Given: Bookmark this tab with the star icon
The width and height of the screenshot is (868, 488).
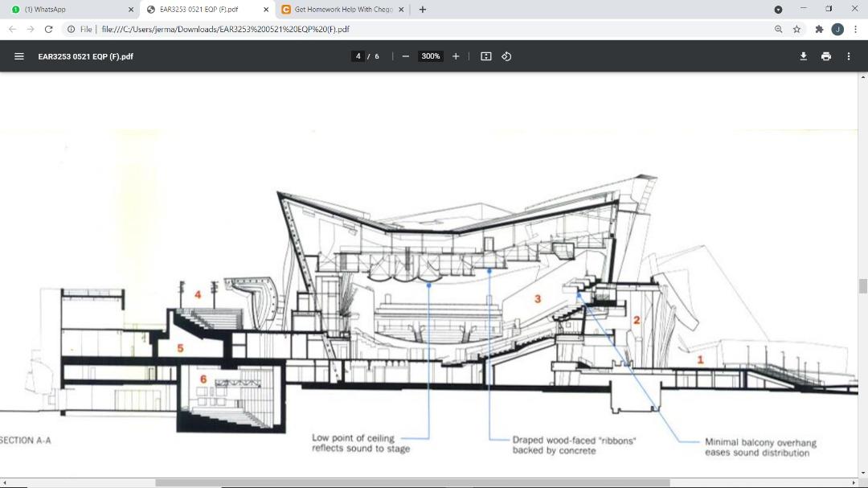Looking at the screenshot, I should point(796,30).
